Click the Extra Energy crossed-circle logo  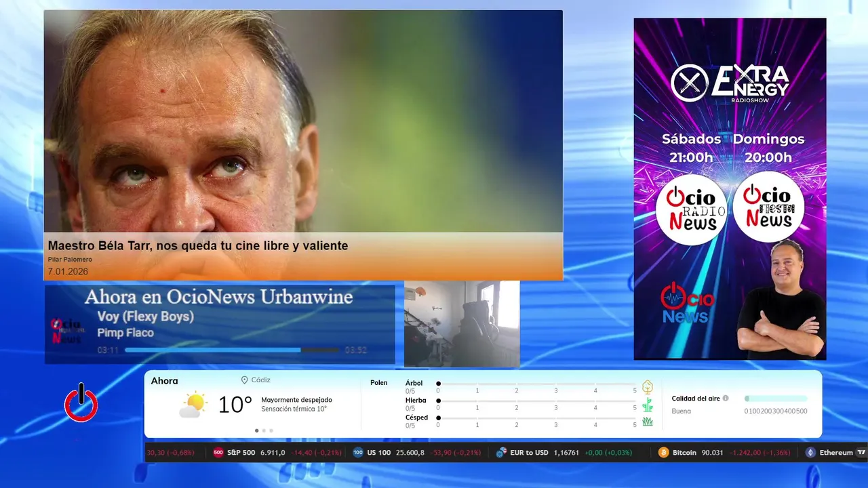689,83
